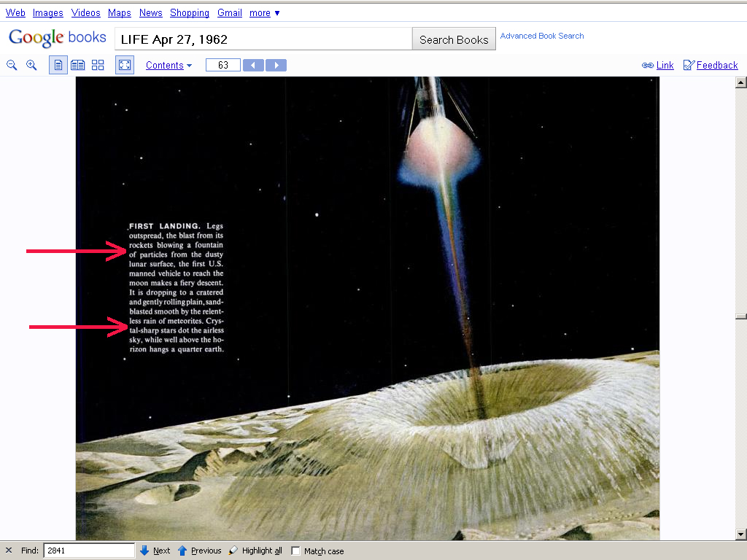Screen dimensions: 747x560
Task: Open the Web link
Action: click(x=15, y=13)
